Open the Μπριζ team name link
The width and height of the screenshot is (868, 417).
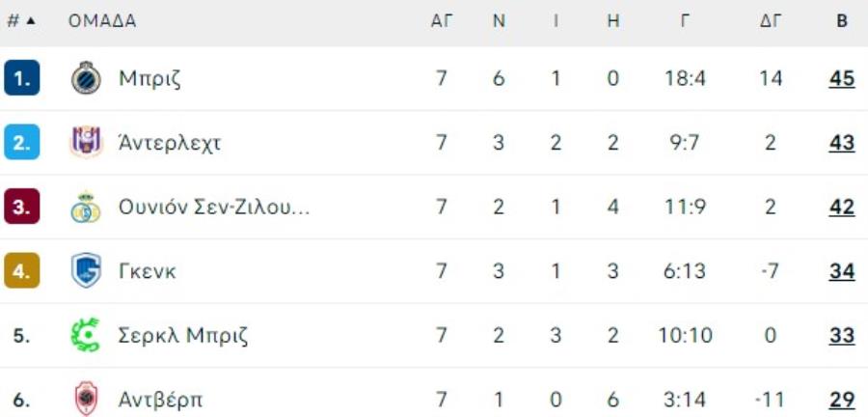tap(149, 78)
